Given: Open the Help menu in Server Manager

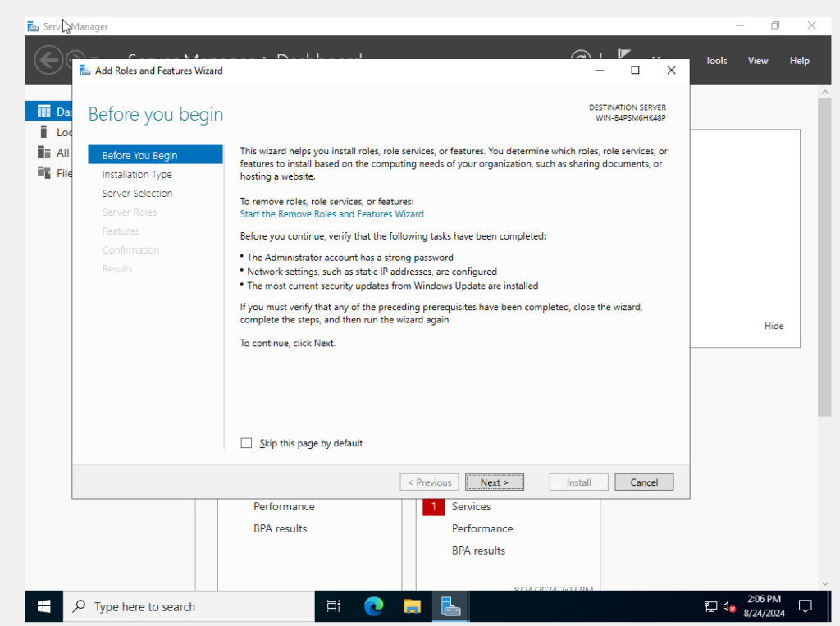Looking at the screenshot, I should click(x=799, y=61).
